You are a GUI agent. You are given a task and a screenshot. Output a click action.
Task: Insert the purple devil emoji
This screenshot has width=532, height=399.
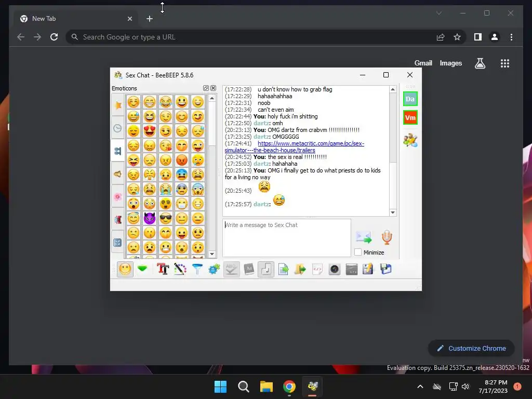coord(149,218)
